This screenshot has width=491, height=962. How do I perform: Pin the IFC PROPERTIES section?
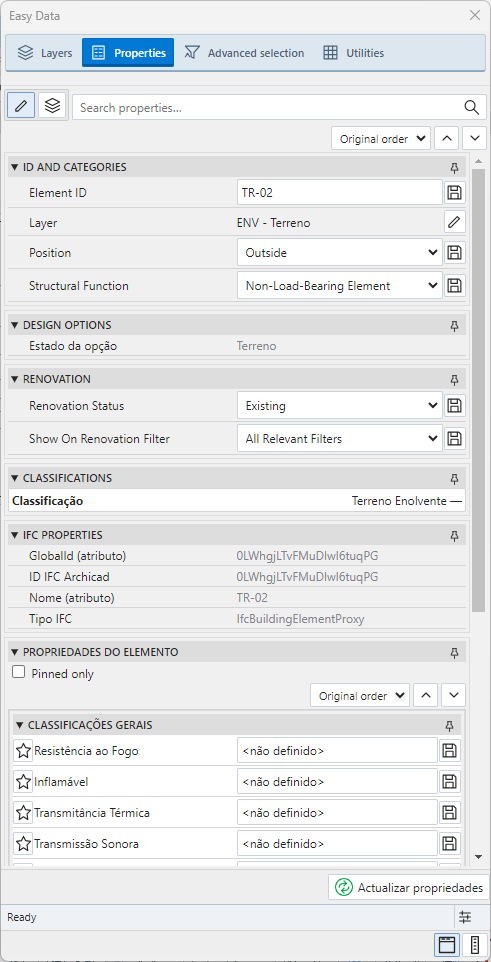point(454,535)
